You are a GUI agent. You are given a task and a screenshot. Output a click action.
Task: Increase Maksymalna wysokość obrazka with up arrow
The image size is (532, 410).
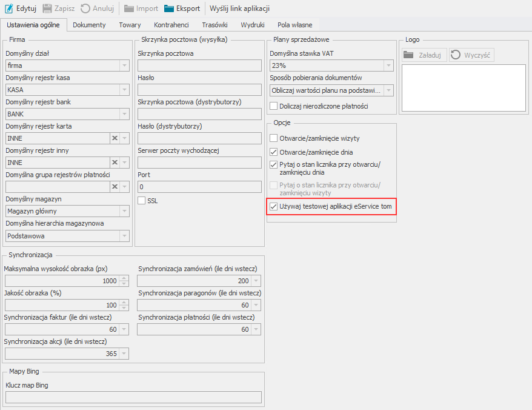point(124,278)
